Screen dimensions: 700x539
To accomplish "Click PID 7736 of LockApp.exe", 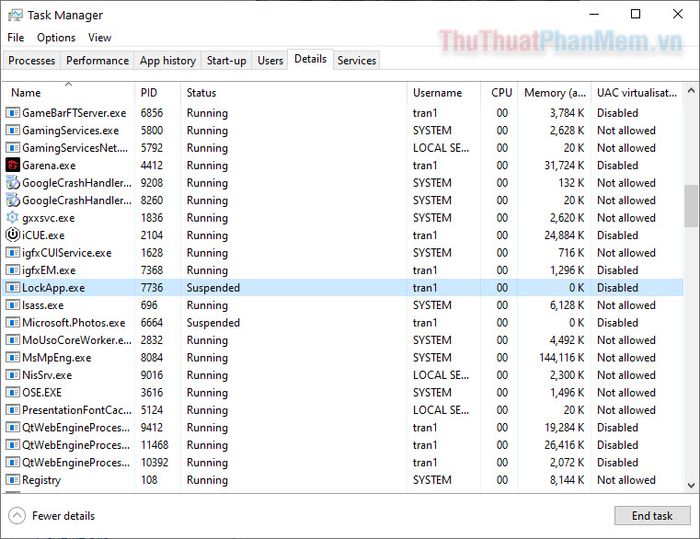I will (152, 288).
